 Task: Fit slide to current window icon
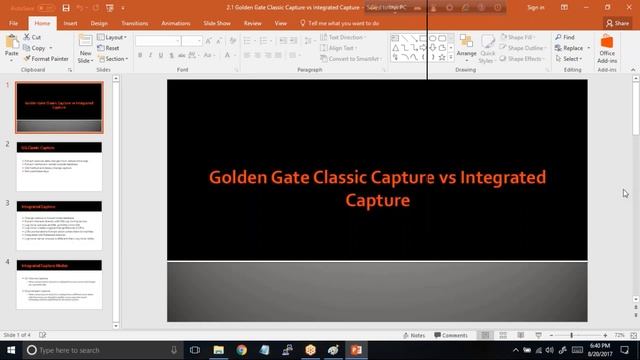tap(633, 335)
